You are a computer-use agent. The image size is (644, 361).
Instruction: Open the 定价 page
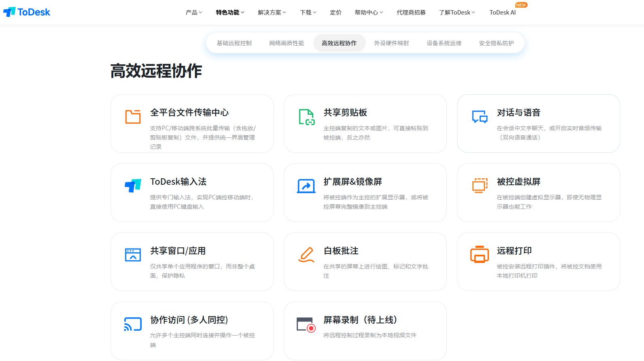(336, 13)
